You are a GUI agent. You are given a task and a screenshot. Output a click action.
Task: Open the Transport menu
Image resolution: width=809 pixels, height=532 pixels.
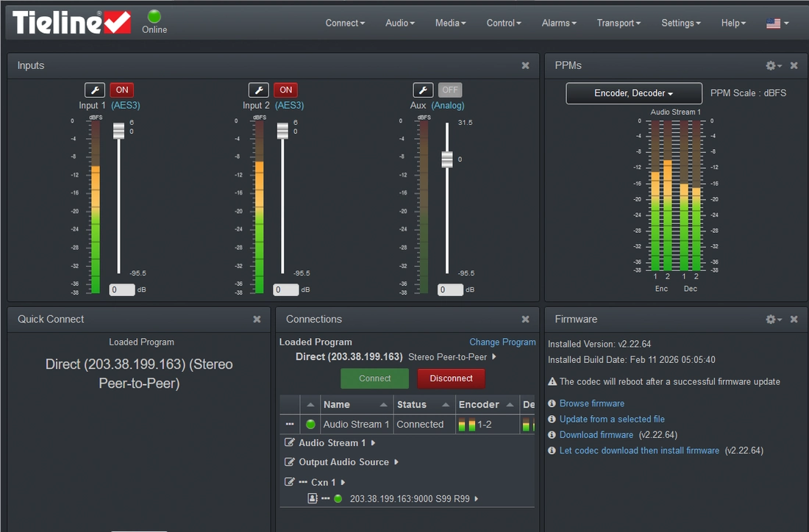click(x=619, y=24)
